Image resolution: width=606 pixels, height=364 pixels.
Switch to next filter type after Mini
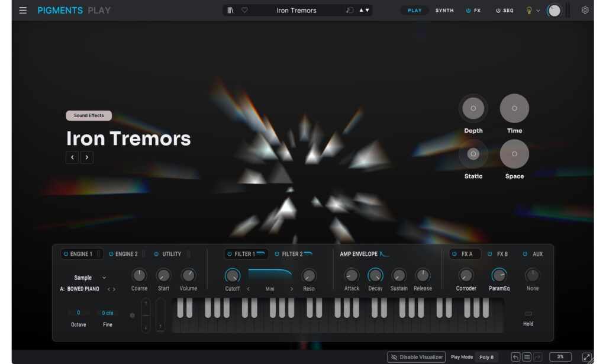[x=291, y=289]
